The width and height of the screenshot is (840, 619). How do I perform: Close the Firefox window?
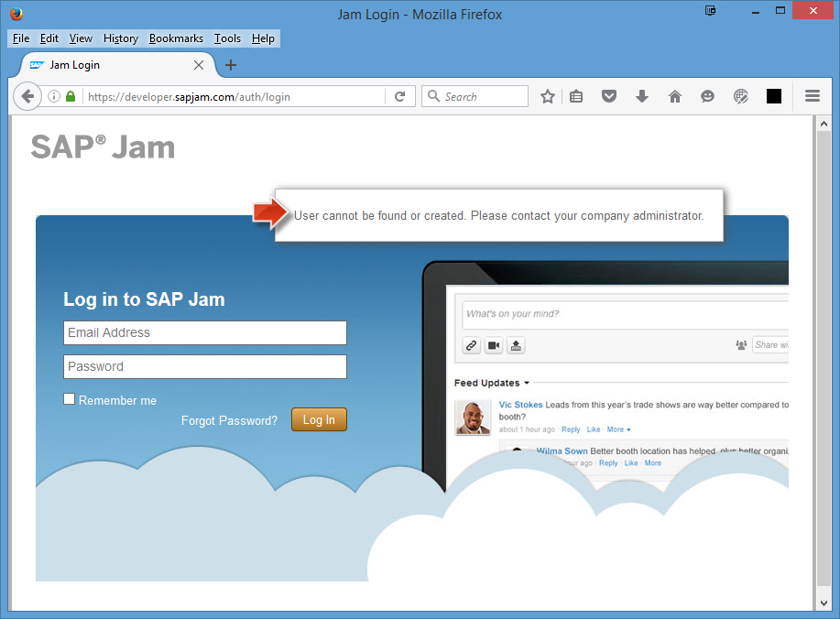coord(813,11)
